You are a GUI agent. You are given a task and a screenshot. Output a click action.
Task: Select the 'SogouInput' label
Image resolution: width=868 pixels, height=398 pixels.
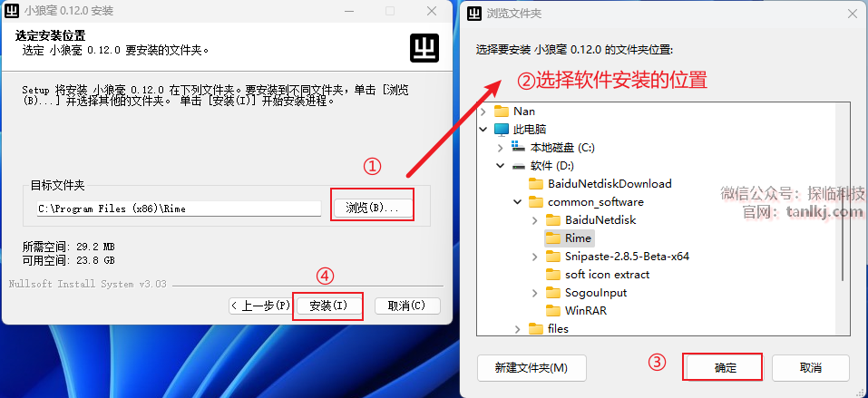pos(596,293)
